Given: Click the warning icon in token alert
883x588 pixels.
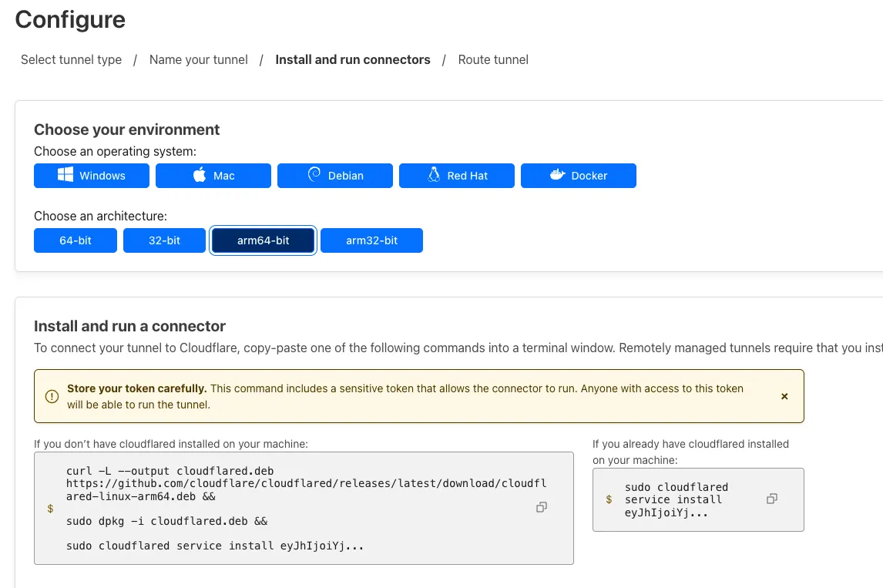Looking at the screenshot, I should (x=52, y=397).
